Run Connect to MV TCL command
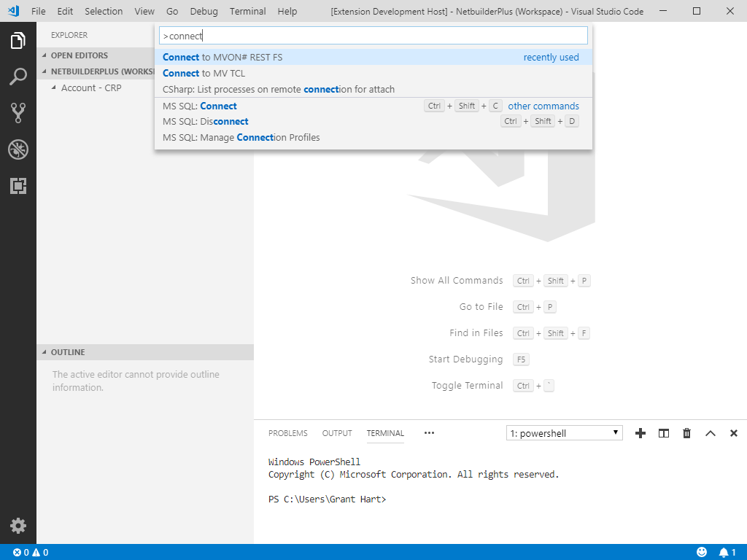Viewport: 747px width, 560px height. point(373,74)
